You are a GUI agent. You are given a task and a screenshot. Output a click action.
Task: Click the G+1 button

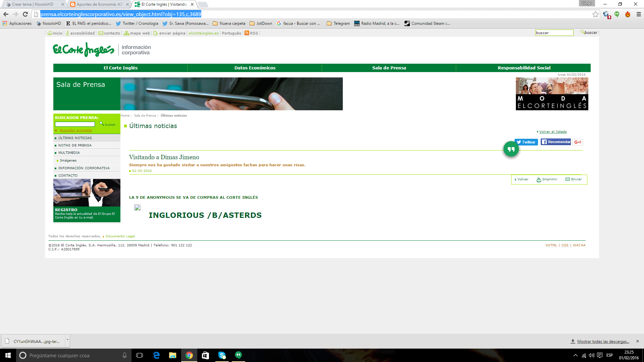point(578,142)
